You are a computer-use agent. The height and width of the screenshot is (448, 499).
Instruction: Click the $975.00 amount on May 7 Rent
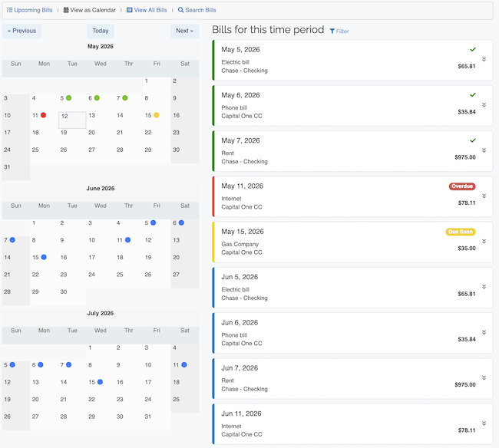[x=465, y=157]
